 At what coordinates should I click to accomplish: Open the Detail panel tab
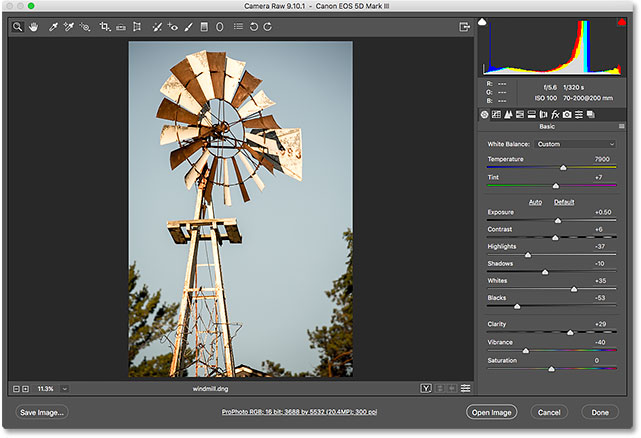coord(508,115)
